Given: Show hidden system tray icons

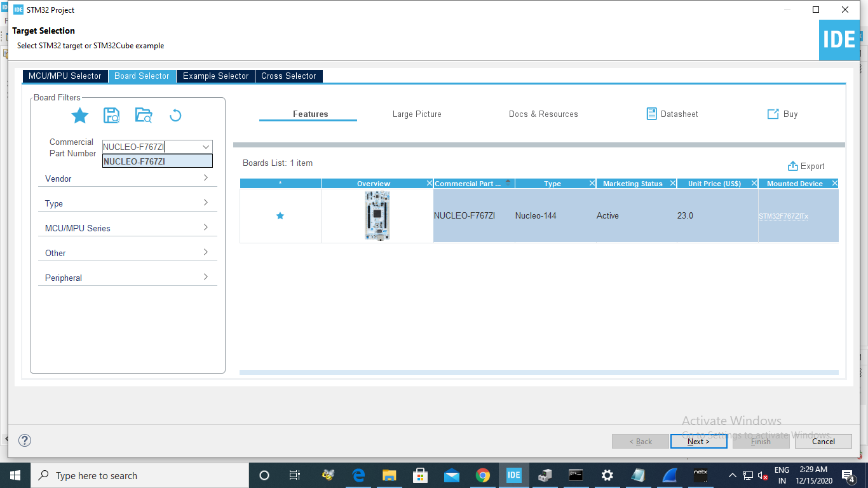Looking at the screenshot, I should click(x=732, y=475).
